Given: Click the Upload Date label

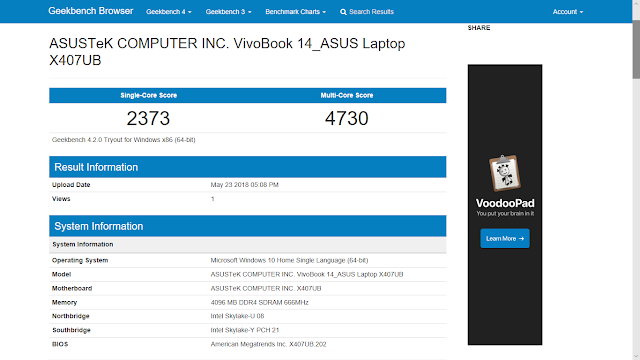Looking at the screenshot, I should pos(71,184).
